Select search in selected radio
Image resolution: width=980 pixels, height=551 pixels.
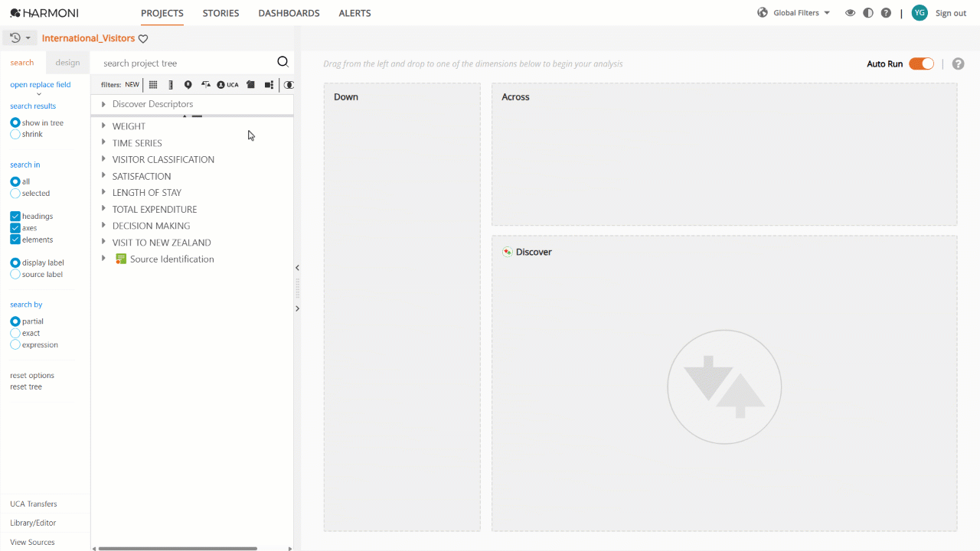[x=15, y=193]
